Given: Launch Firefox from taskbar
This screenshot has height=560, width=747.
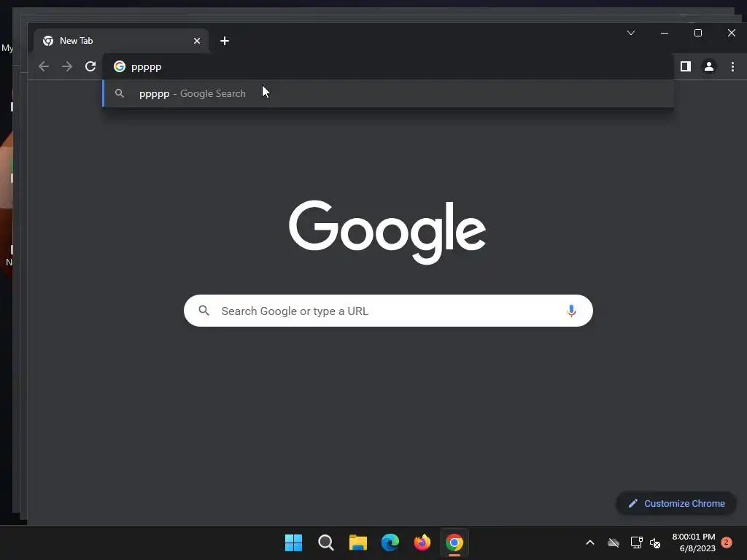Looking at the screenshot, I should tap(422, 542).
